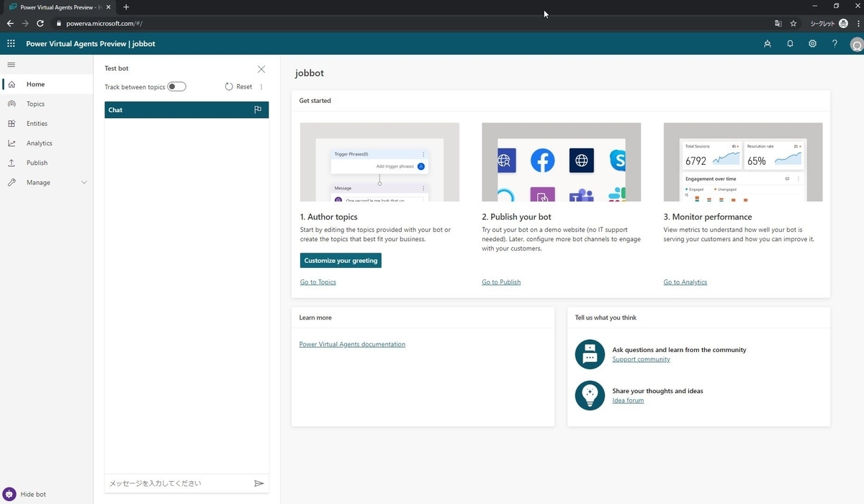Screen dimensions: 864x504
Task: Click Reset text in Test bot
Action: [x=244, y=86]
